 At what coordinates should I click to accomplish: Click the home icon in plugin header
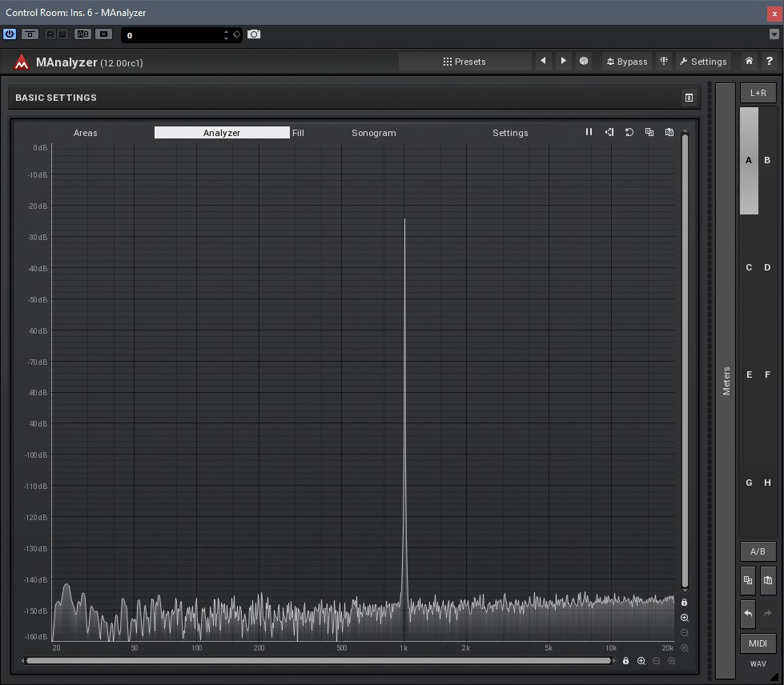click(x=749, y=61)
